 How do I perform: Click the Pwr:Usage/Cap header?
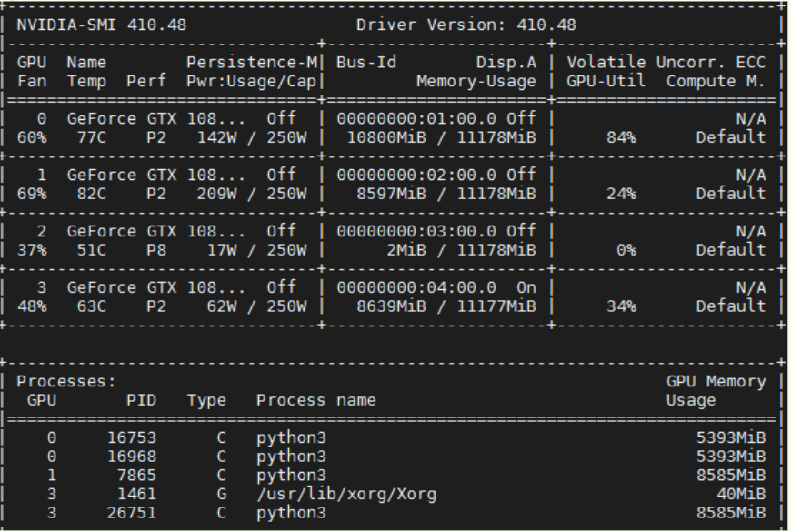[251, 81]
